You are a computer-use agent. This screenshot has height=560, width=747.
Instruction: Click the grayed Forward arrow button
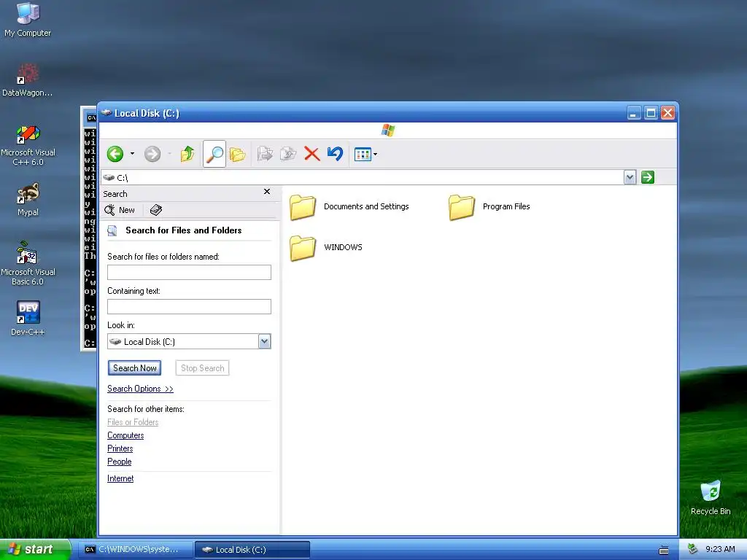click(152, 154)
